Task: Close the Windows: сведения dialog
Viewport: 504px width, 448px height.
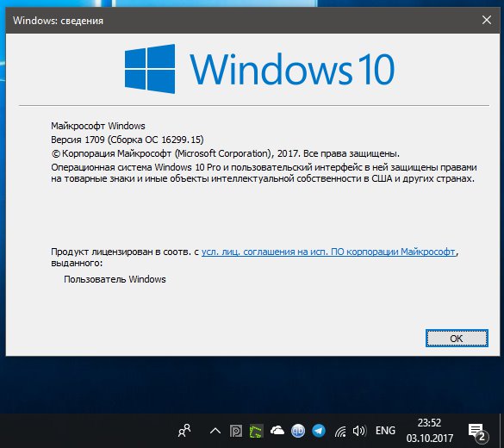Action: coord(487,21)
